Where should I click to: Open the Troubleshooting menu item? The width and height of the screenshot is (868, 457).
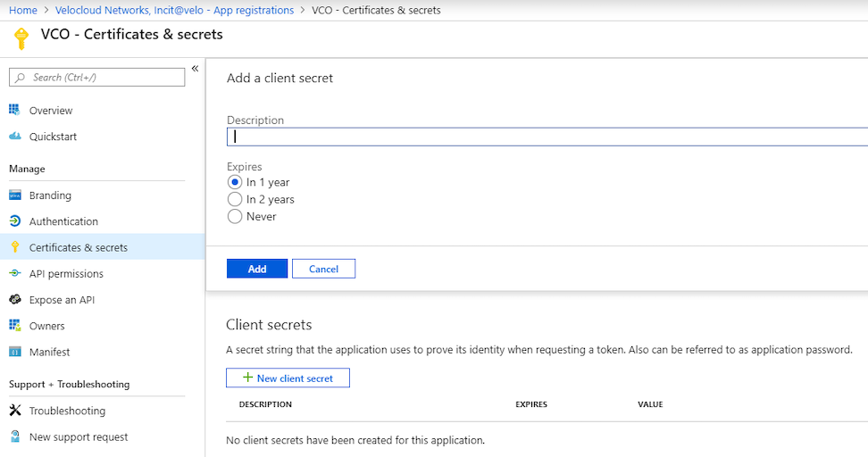(x=67, y=411)
